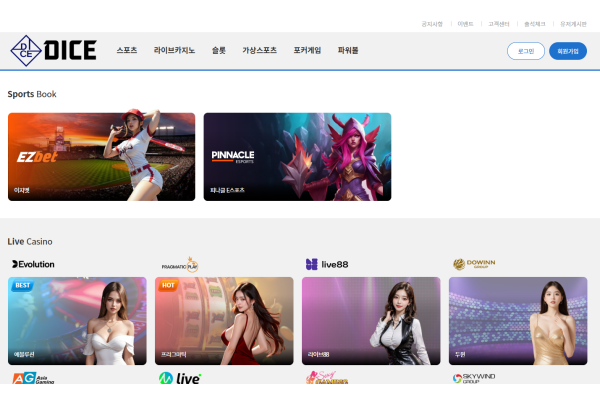Image resolution: width=600 pixels, height=400 pixels.
Task: Click the Dowinn Group logo
Action: [474, 264]
